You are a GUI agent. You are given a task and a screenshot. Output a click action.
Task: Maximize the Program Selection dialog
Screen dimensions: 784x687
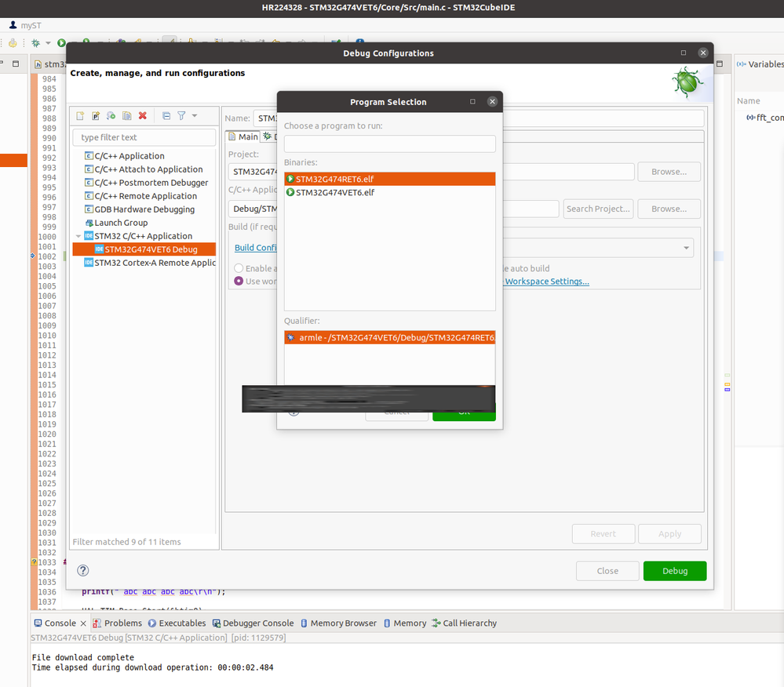pos(472,101)
